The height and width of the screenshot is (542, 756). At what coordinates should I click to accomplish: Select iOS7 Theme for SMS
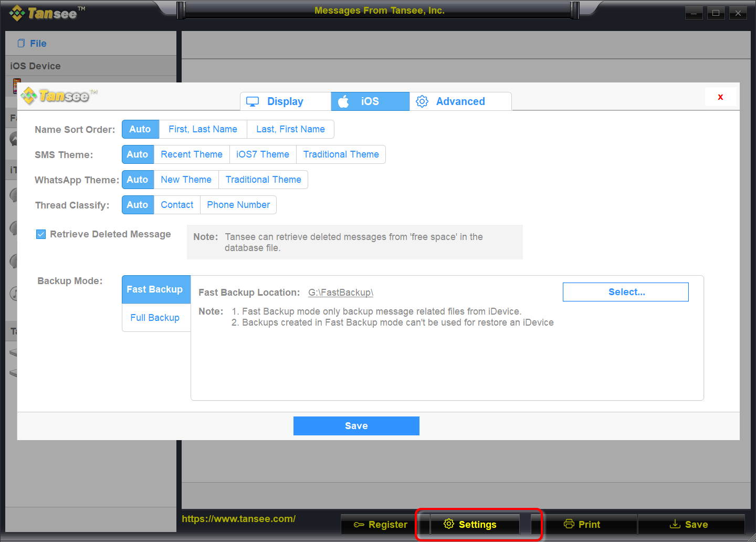[262, 154]
